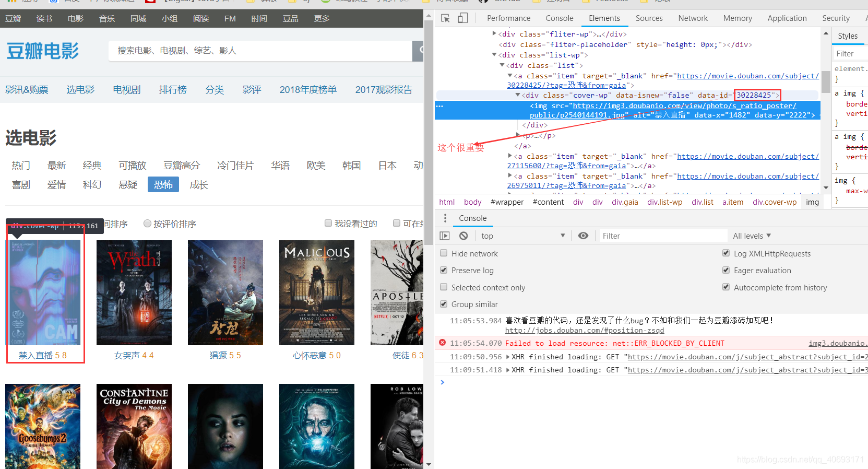This screenshot has height=469, width=868.
Task: Expand the a item 27115600 node
Action: [510, 156]
